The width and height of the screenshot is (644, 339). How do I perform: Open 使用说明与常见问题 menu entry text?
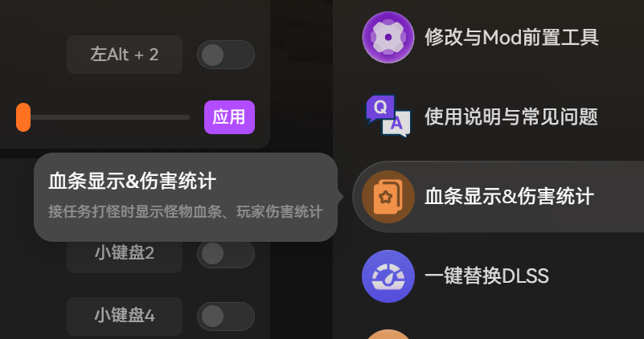[x=511, y=117]
